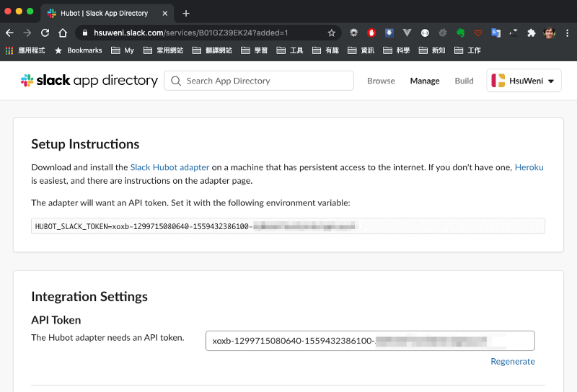Open the red stop-hand extension icon
The height and width of the screenshot is (392, 577).
pyautogui.click(x=371, y=32)
